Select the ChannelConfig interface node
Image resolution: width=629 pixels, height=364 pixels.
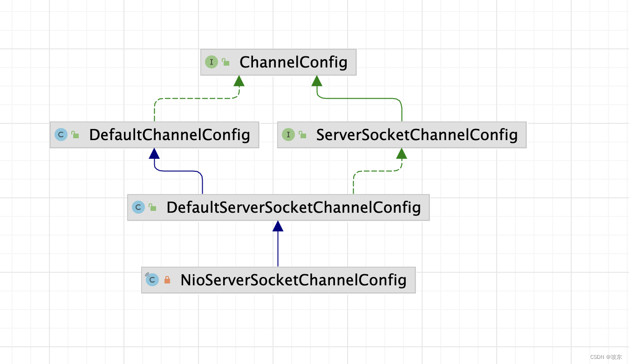(278, 62)
